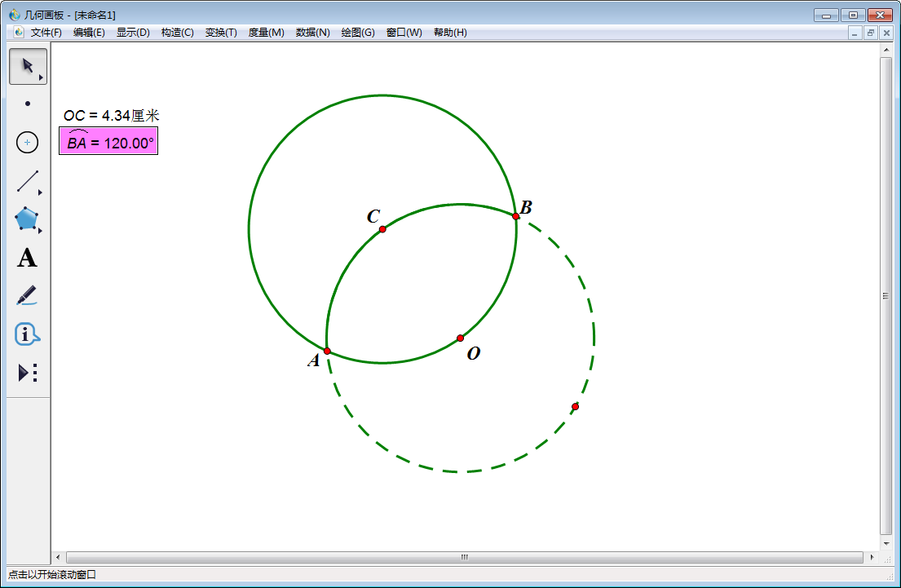The width and height of the screenshot is (901, 588).
Task: Open the 构造(C) menu
Action: click(x=177, y=32)
